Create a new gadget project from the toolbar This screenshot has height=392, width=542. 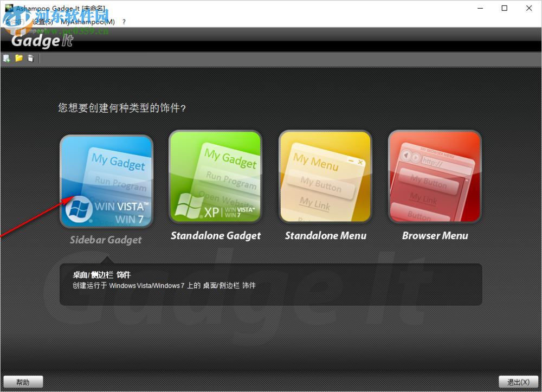click(x=7, y=58)
